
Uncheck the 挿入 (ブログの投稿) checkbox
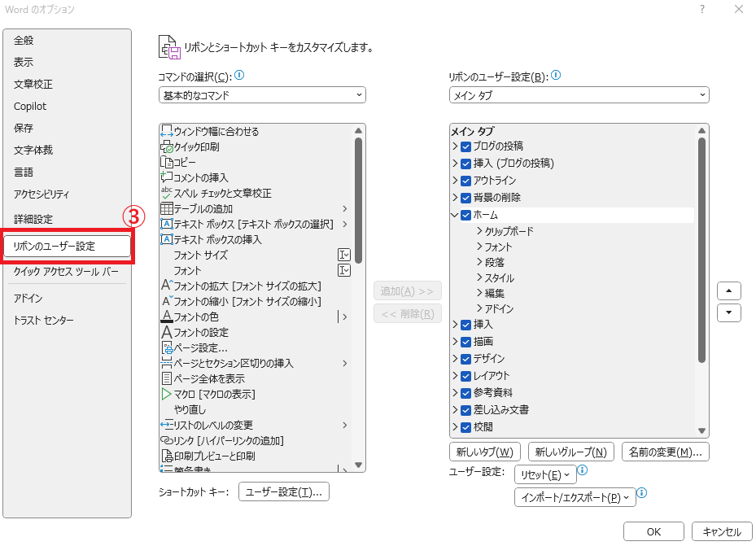click(x=465, y=164)
